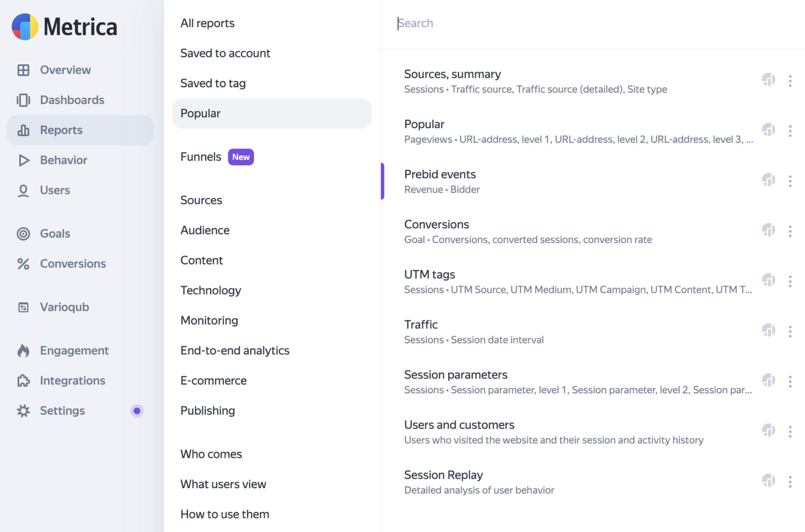Click the Dashboards sidebar icon
The height and width of the screenshot is (532, 805).
click(23, 100)
